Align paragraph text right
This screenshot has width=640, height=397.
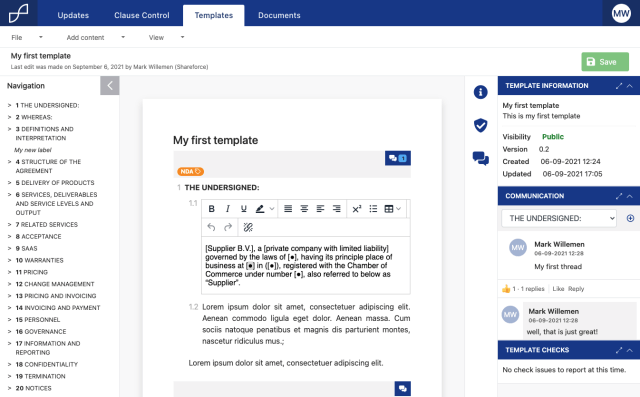pyautogui.click(x=336, y=209)
